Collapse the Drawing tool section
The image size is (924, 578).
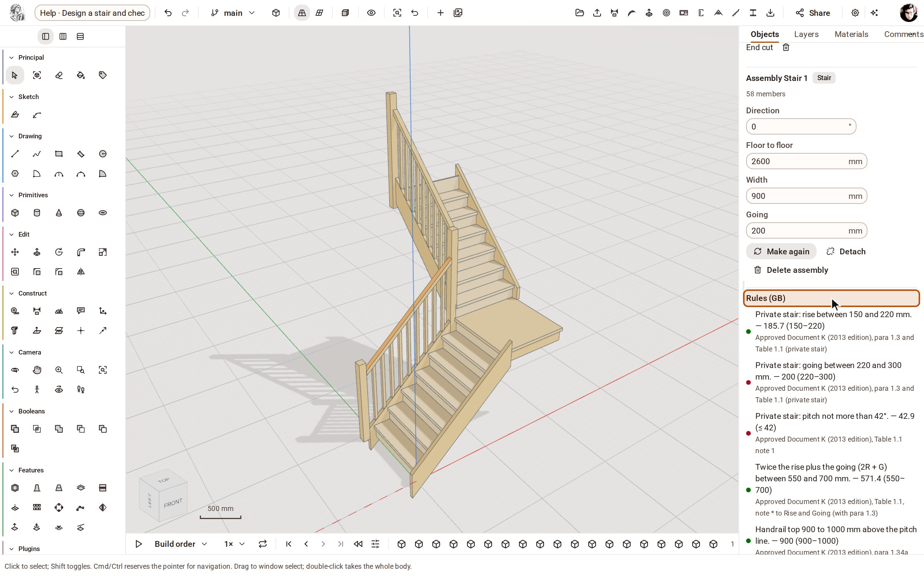pos(25,136)
